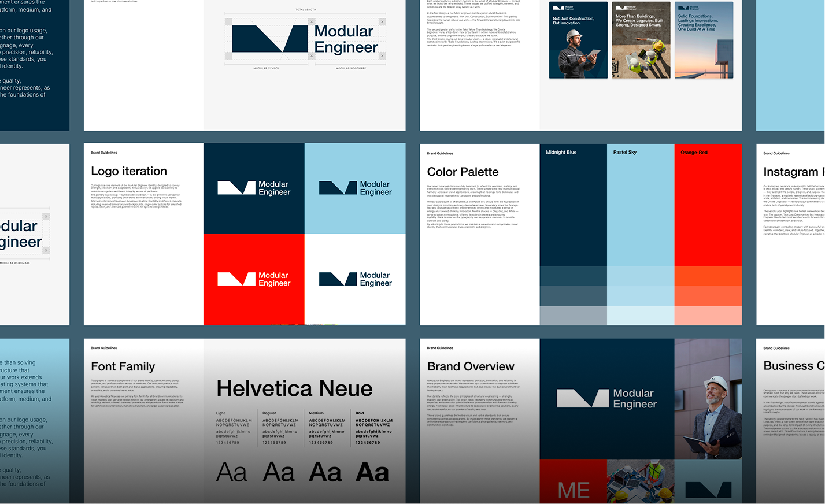825x504 pixels.
Task: Click the × handle beside the left wordmark frame
Action: tap(46, 216)
